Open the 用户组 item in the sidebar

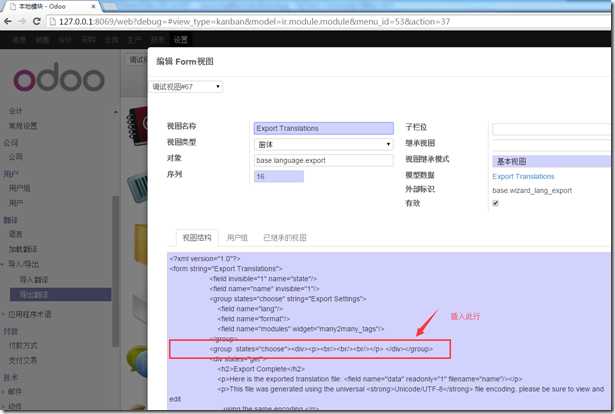pyautogui.click(x=20, y=188)
